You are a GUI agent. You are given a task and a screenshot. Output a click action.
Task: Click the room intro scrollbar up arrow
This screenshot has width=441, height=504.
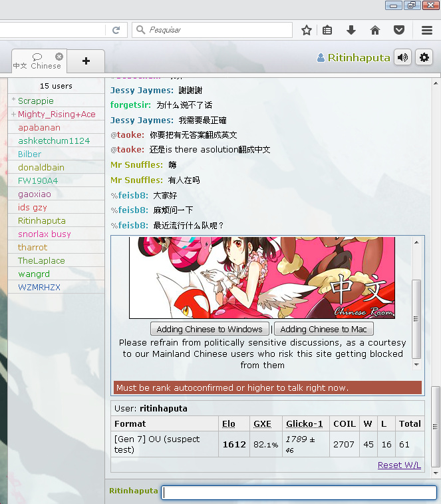point(416,242)
